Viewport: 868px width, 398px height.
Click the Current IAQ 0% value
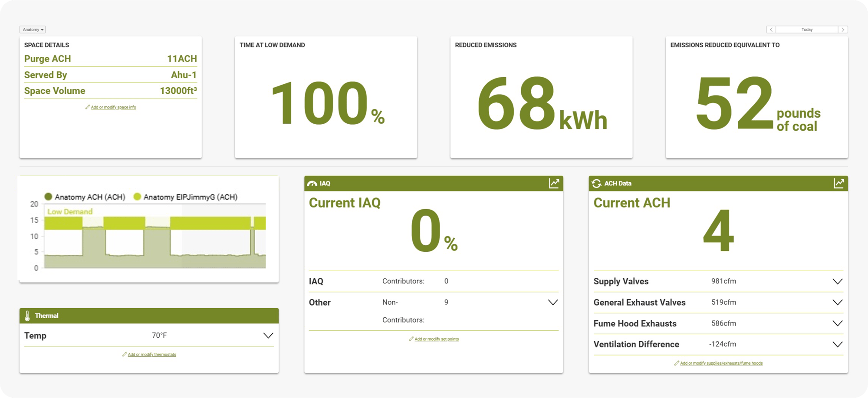[x=434, y=231]
